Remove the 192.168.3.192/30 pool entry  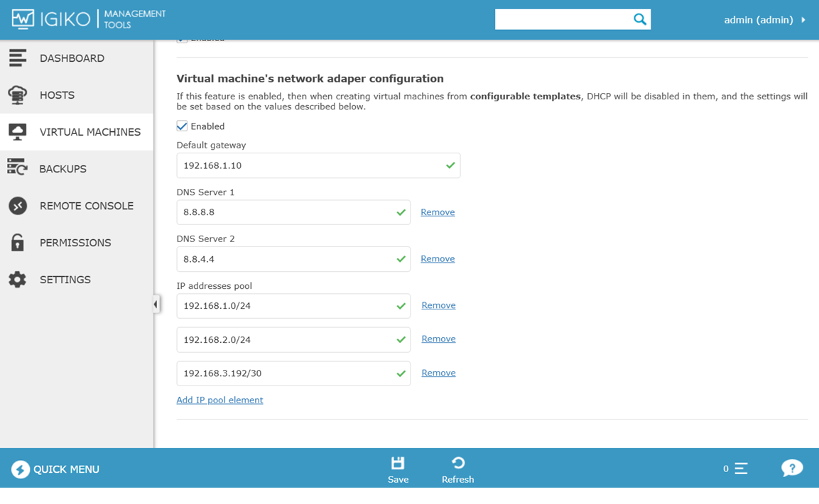[x=438, y=373]
